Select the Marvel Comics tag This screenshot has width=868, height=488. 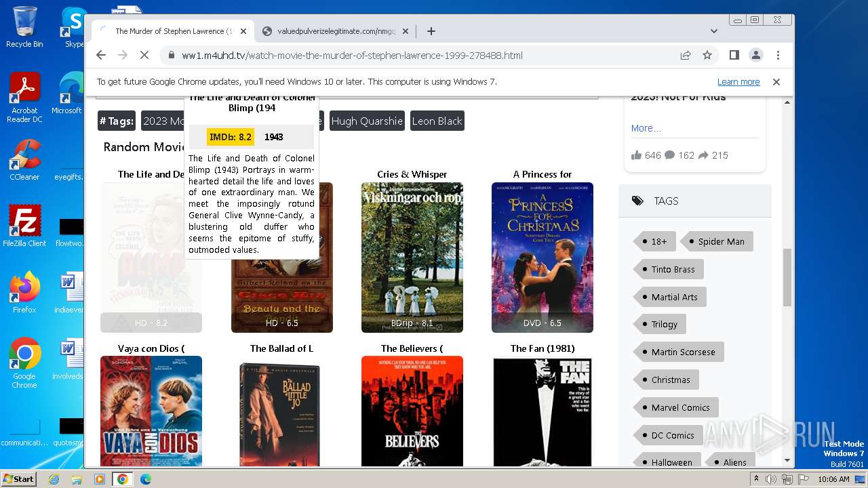(x=676, y=407)
